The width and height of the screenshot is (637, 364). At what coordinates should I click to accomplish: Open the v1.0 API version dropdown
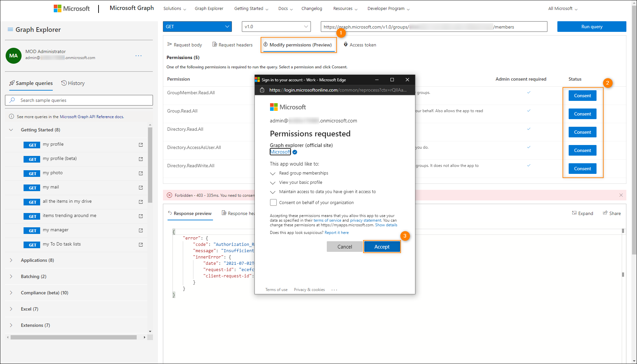tap(276, 27)
